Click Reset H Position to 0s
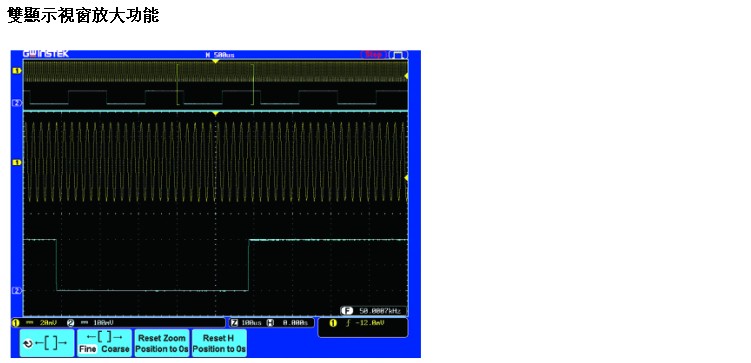751x363 pixels. pyautogui.click(x=219, y=343)
